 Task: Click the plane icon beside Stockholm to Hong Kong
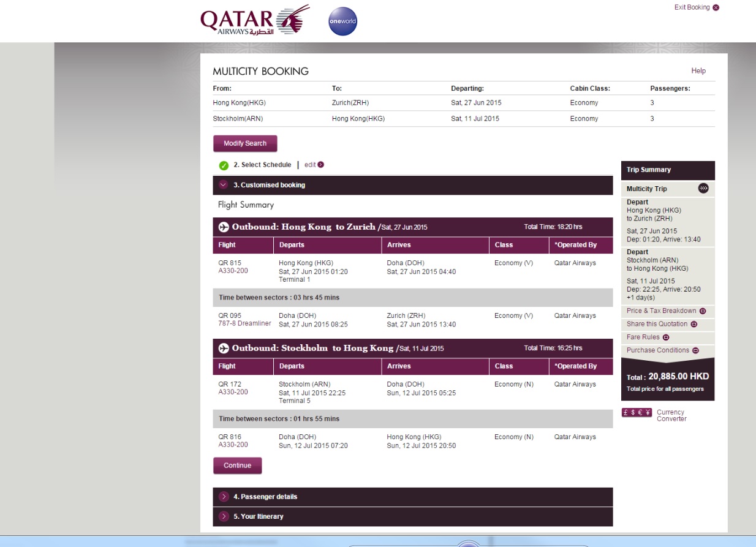[224, 349]
